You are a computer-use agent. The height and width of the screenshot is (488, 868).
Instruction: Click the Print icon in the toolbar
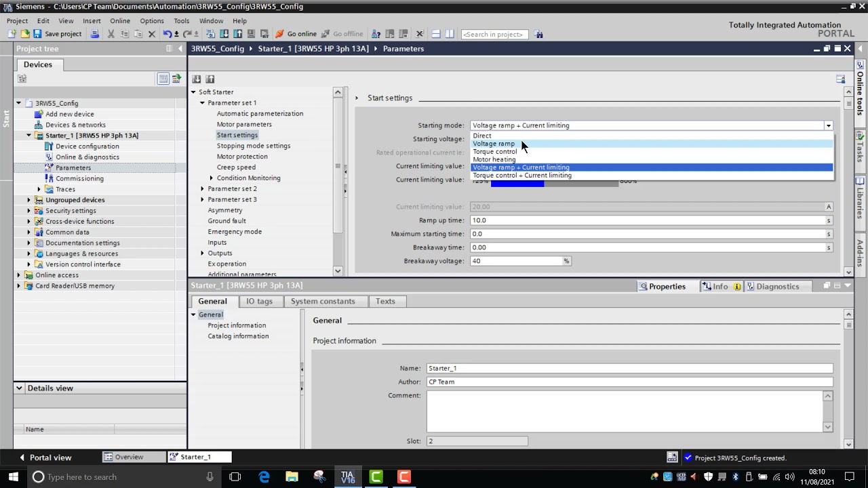click(x=95, y=34)
